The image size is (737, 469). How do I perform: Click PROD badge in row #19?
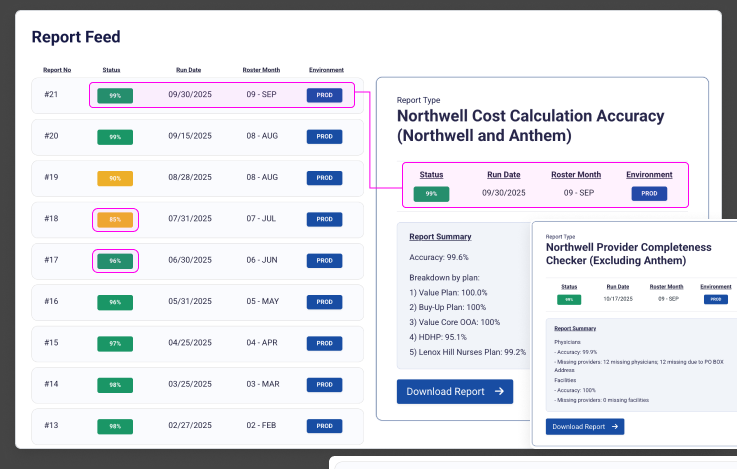(324, 178)
